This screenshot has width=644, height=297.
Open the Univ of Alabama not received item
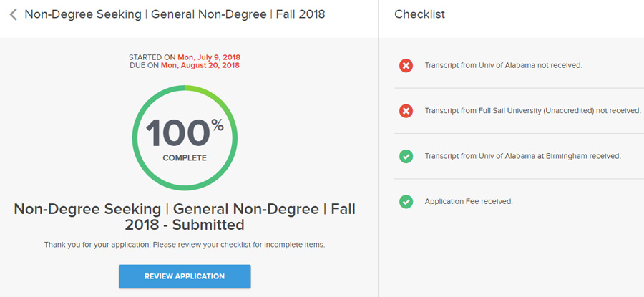click(x=503, y=65)
